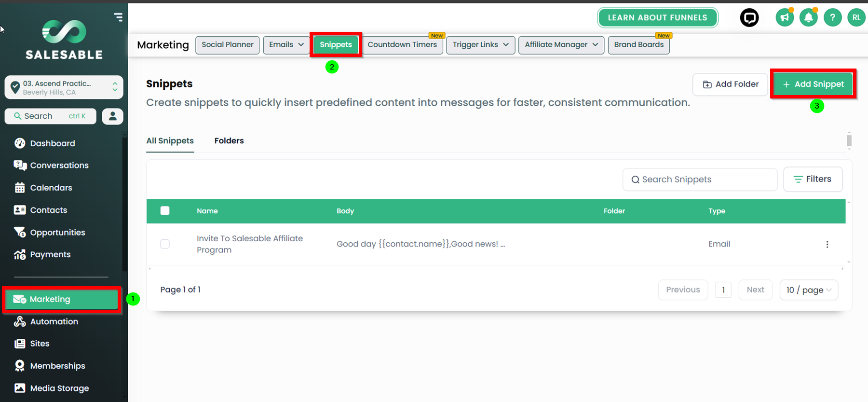
Task: Open Media Storage in sidebar
Action: click(x=59, y=388)
